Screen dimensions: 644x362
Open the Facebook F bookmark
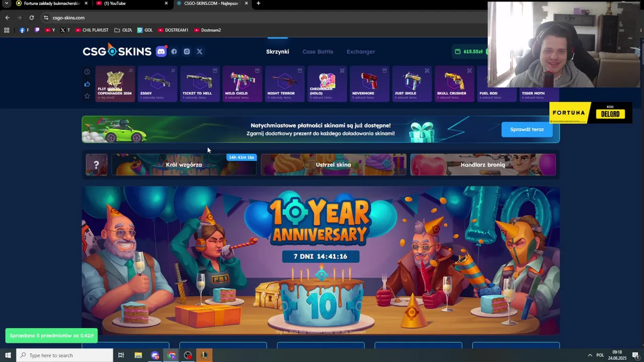tap(24, 30)
